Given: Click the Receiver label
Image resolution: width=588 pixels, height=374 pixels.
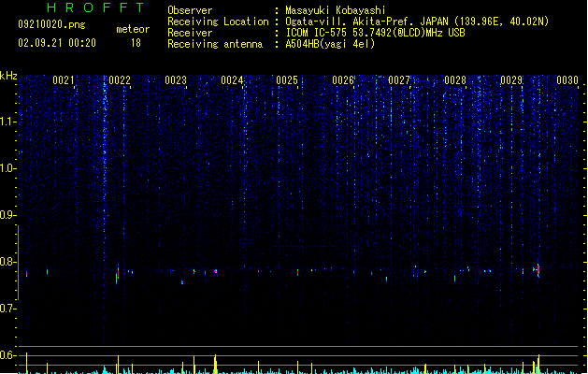Looking at the screenshot, I should point(190,33).
